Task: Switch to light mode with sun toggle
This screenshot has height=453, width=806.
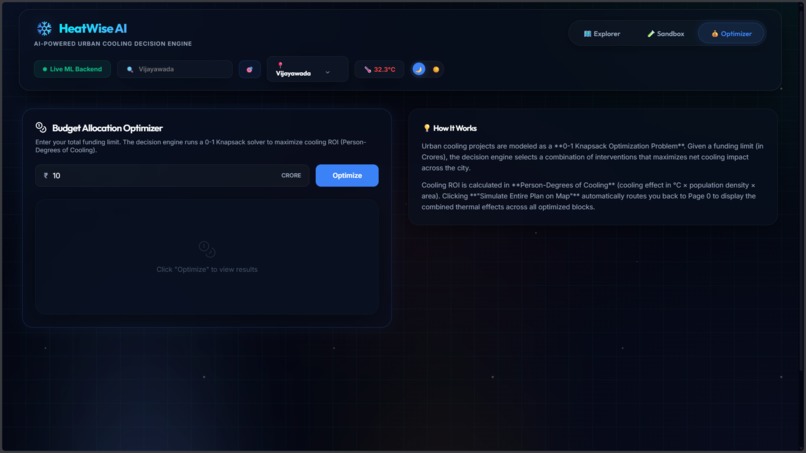Action: [x=436, y=69]
